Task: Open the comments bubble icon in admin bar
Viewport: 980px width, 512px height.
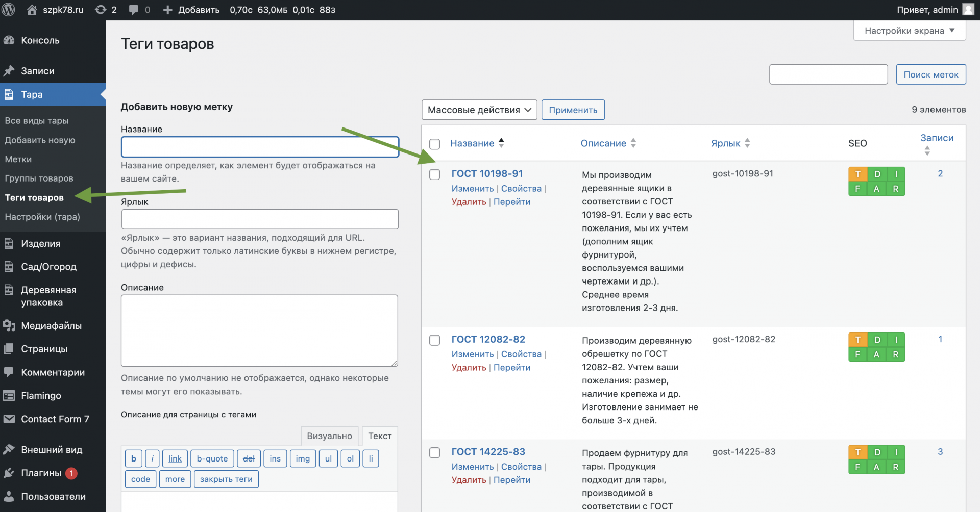Action: pyautogui.click(x=134, y=10)
